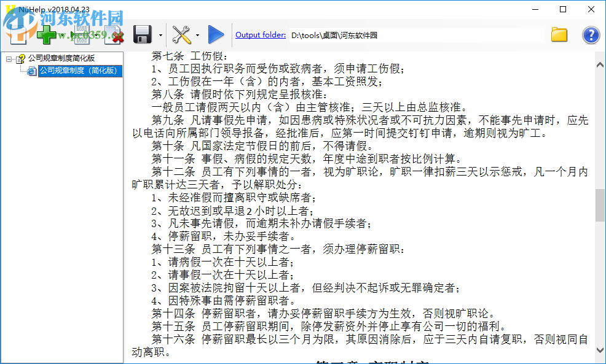Click the line 第十三条 员工有下列事情之一者
606x364 pixels.
click(x=278, y=249)
